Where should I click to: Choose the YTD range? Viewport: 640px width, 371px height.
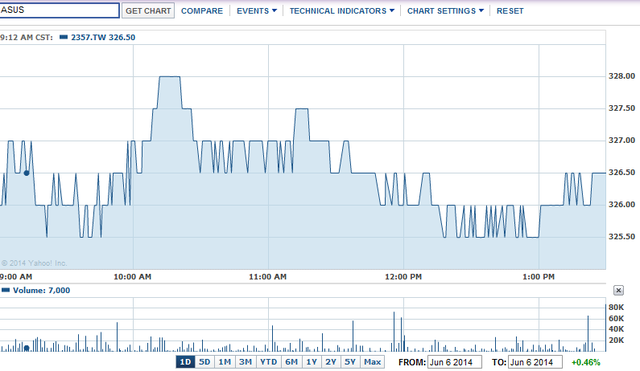[x=268, y=362]
